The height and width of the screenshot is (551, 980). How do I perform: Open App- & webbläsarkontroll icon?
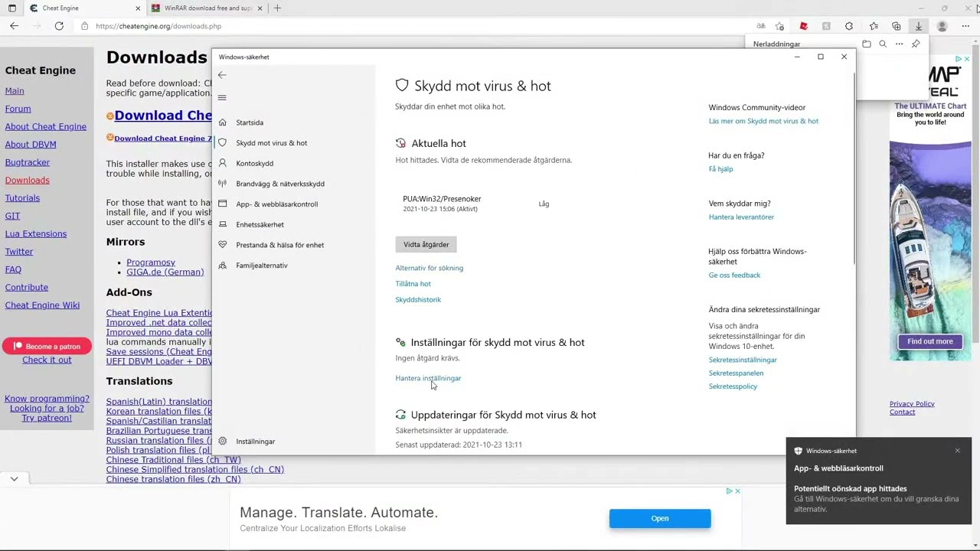[222, 204]
